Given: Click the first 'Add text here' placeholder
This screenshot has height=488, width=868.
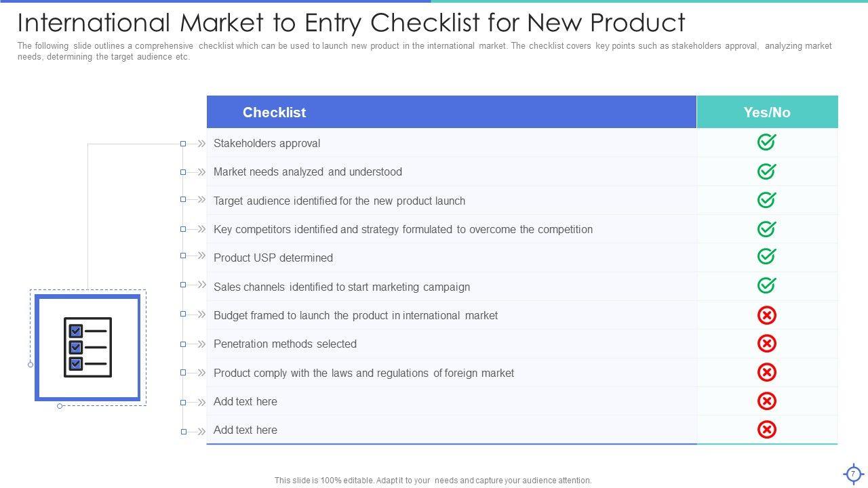Looking at the screenshot, I should (x=245, y=401).
